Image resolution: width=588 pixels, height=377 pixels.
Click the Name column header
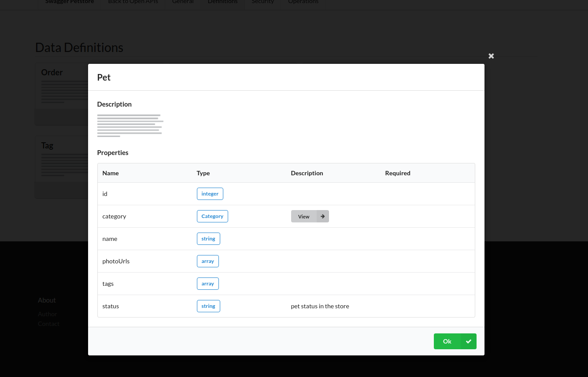111,173
